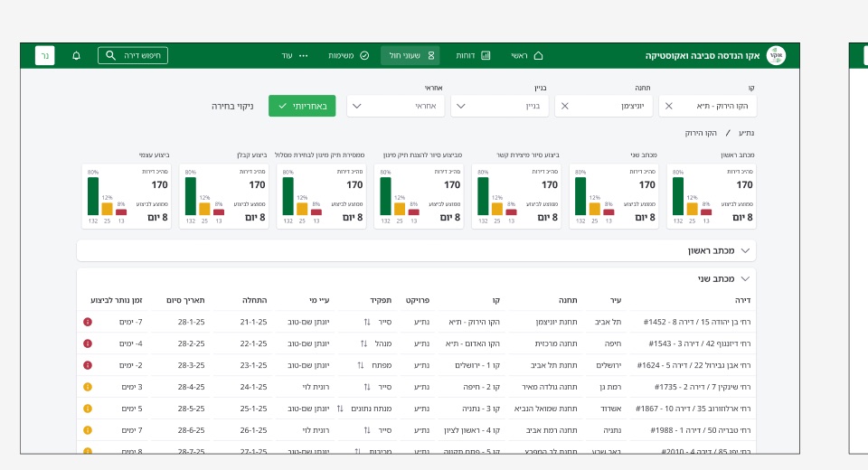The image size is (868, 470).
Task: Open the בניין dropdown
Action: click(x=499, y=106)
